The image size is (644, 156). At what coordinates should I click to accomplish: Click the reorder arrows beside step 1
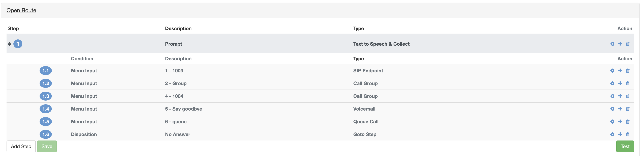pos(9,44)
